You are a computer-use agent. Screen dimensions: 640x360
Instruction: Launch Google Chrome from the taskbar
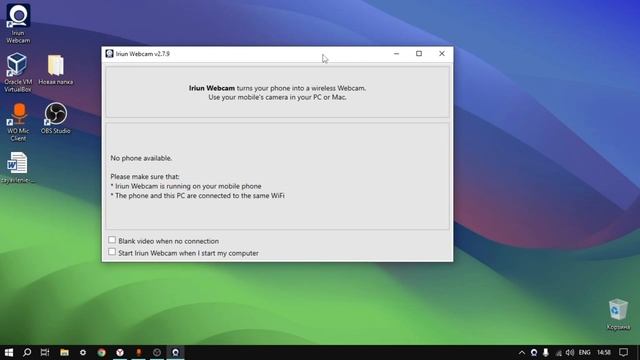[x=102, y=352]
